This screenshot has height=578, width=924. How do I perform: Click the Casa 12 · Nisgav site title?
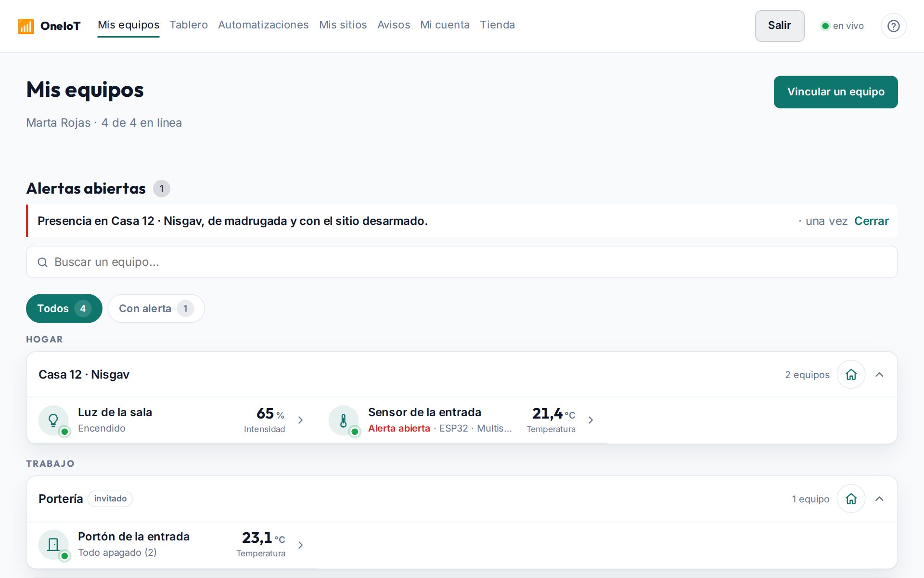click(84, 374)
